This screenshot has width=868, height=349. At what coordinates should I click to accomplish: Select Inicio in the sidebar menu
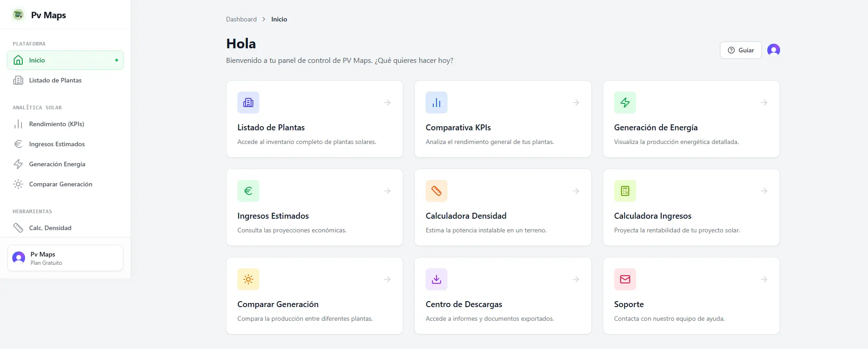[x=65, y=60]
